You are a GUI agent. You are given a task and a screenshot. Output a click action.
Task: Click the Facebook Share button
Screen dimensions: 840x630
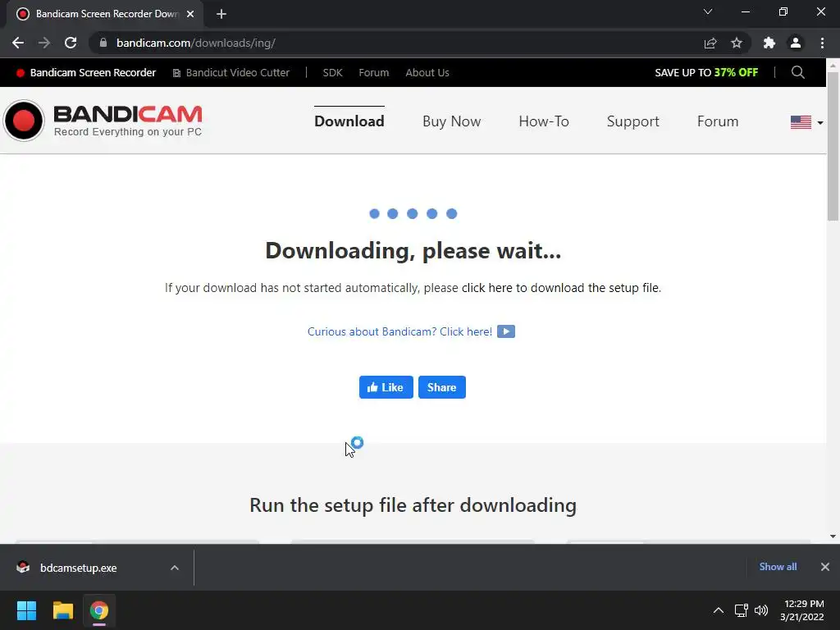click(x=442, y=387)
